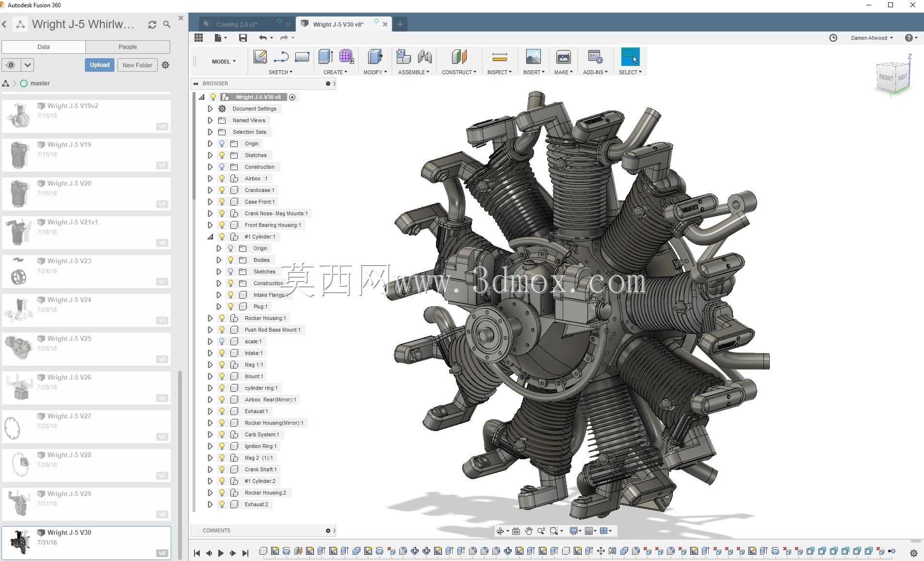
Task: Select the Line sketch tool icon
Action: tap(281, 57)
